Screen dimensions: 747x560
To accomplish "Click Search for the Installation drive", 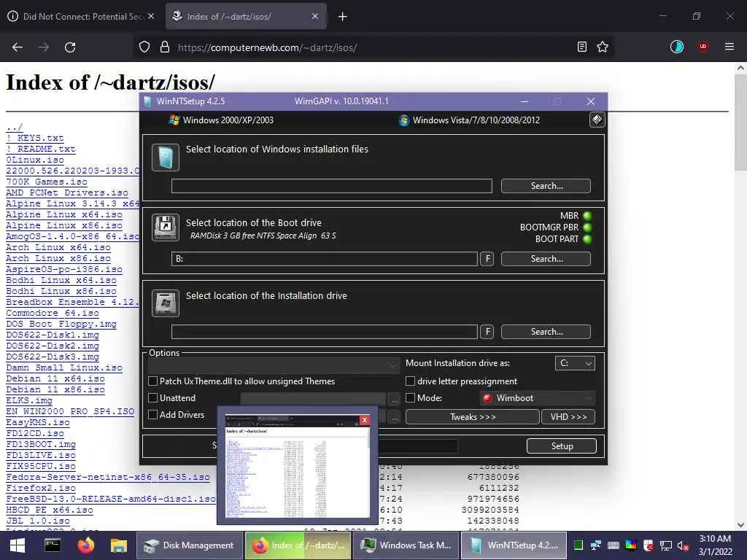I will coord(546,332).
